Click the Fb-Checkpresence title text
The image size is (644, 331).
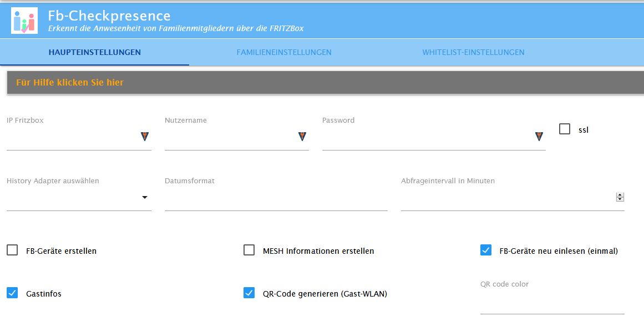click(109, 16)
